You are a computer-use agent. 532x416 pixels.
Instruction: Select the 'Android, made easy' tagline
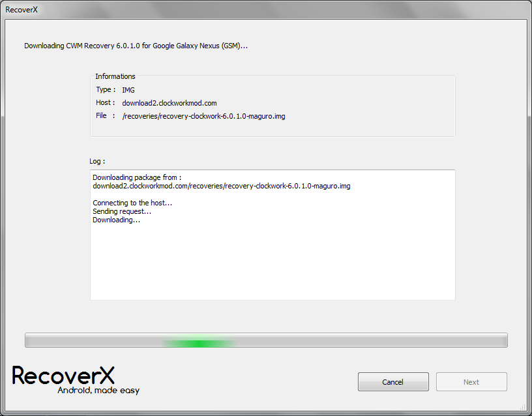98,391
